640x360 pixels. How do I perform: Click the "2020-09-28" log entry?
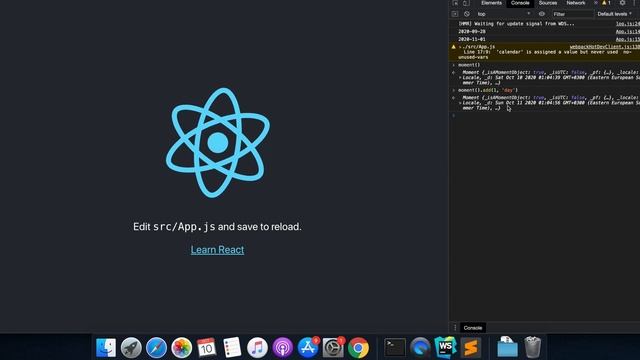pyautogui.click(x=471, y=31)
